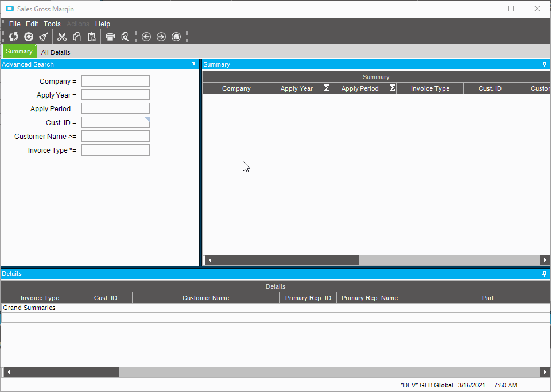Click the Apply Period input field

pos(115,108)
